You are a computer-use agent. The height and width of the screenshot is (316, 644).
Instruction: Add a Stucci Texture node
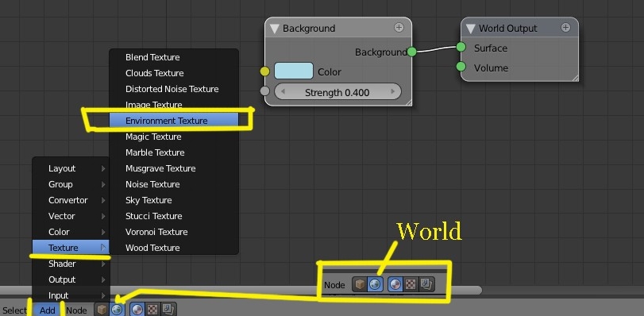[x=174, y=216]
